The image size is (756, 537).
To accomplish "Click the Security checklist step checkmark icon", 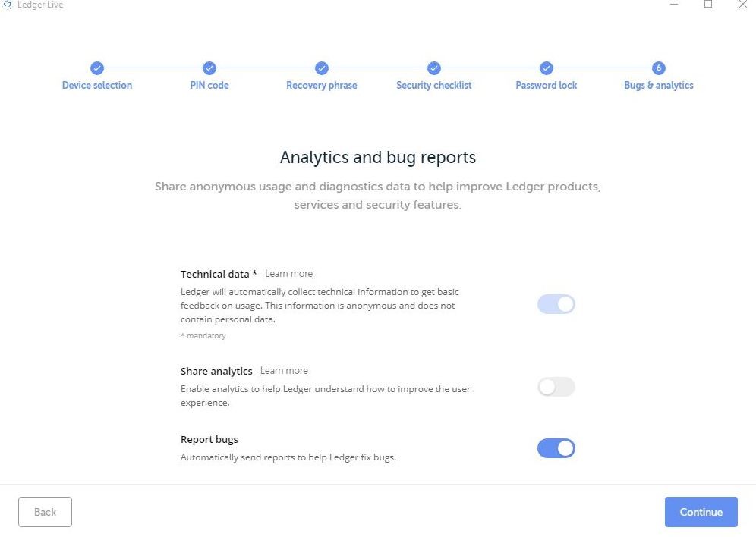I will 433,68.
